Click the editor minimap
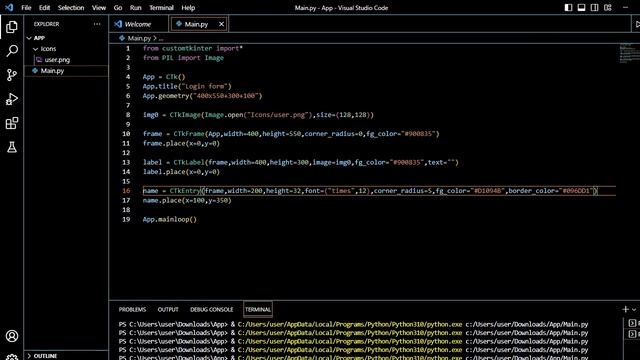Screen dimensions: 640x360 [x=629, y=53]
